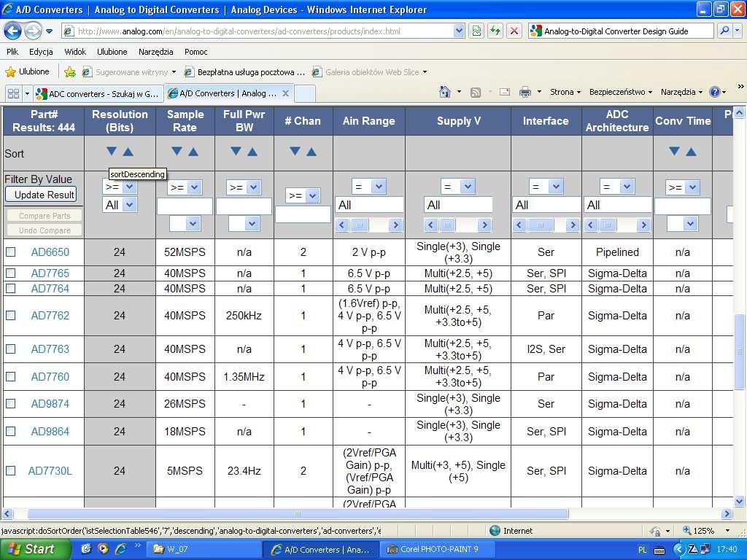Click the Sample Rate filter value field

click(185, 206)
